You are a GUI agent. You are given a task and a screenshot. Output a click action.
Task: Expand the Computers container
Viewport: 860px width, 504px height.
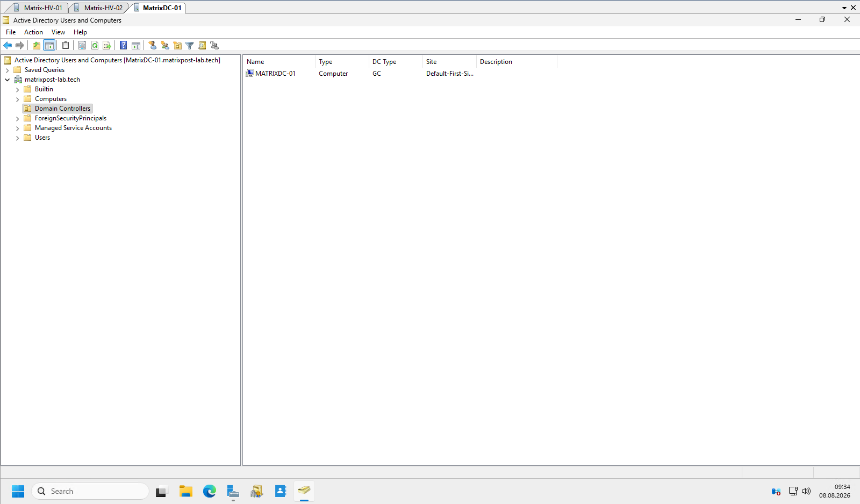point(17,99)
